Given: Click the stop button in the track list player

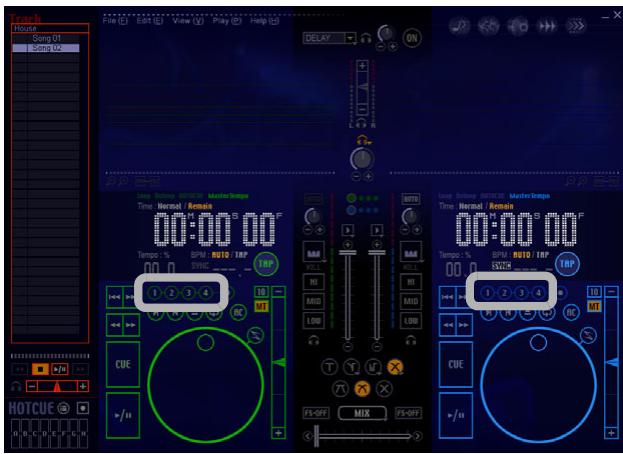Looking at the screenshot, I should [x=40, y=369].
